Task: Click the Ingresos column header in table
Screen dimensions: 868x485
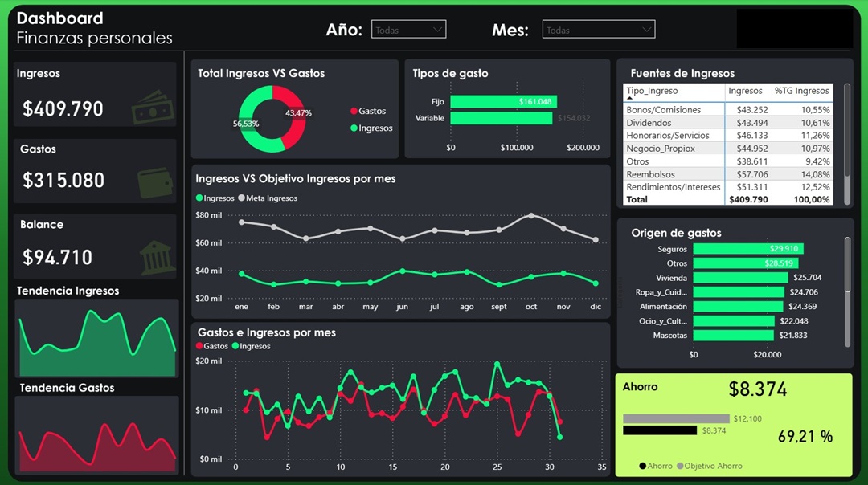Action: [745, 92]
